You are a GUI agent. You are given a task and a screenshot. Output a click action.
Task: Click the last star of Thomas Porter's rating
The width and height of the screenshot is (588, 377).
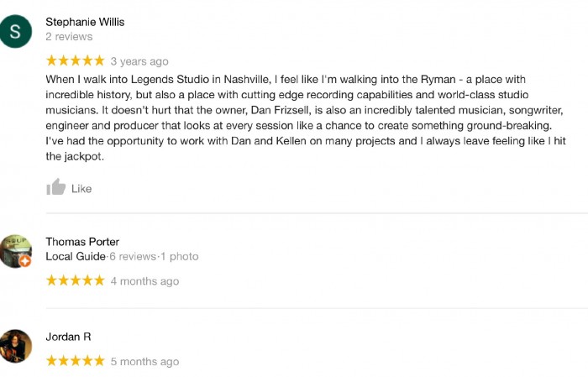coord(99,281)
